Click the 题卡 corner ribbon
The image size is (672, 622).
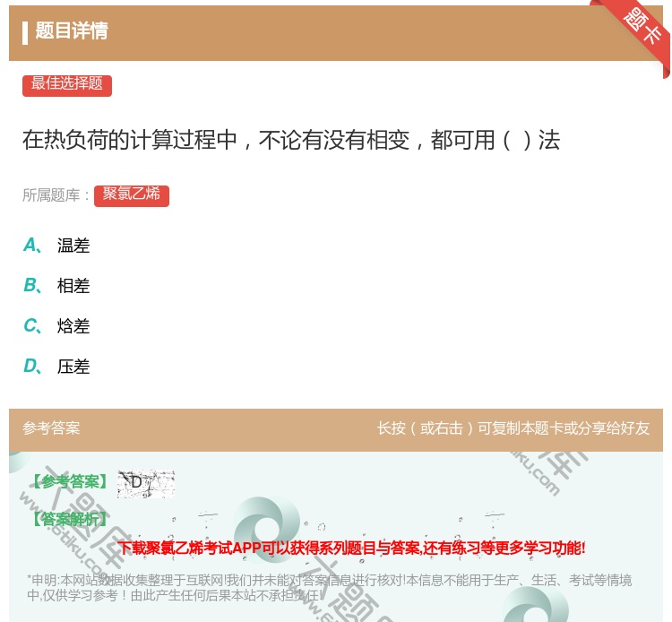tap(642, 28)
